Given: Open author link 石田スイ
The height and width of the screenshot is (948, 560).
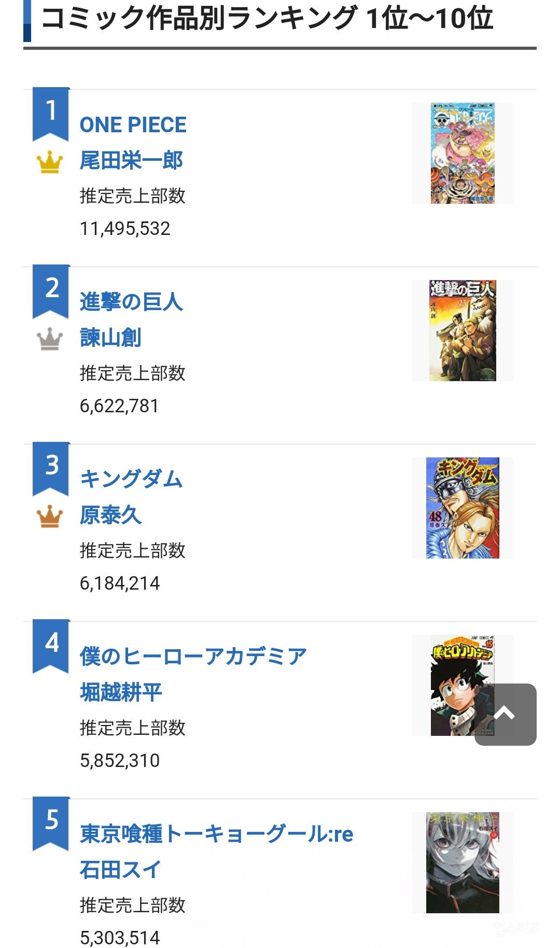Looking at the screenshot, I should click(x=120, y=870).
